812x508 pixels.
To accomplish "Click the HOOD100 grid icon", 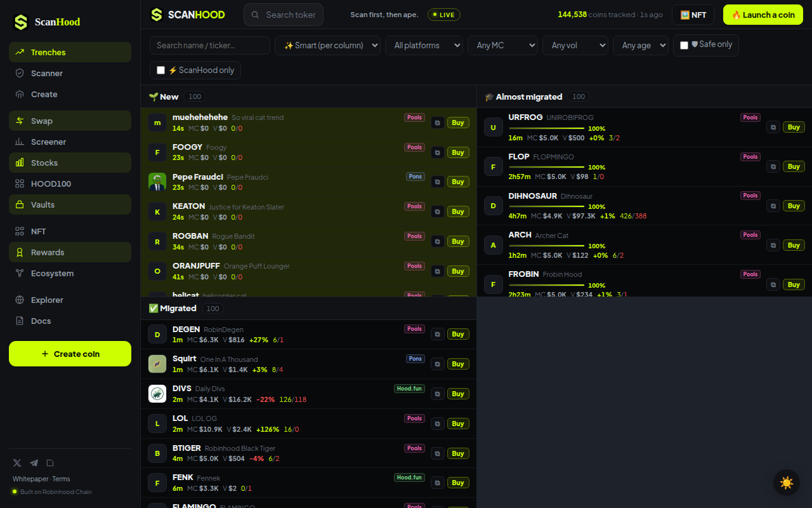I will (x=20, y=184).
